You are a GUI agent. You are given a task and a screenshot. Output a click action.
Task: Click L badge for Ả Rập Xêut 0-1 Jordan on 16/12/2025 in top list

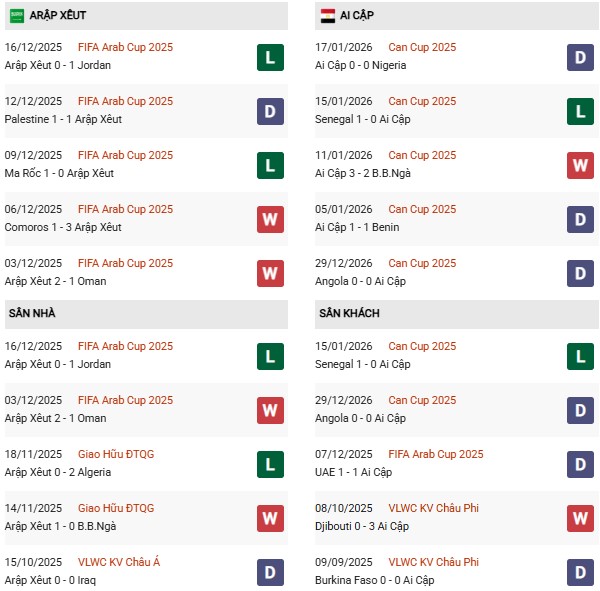click(x=270, y=57)
